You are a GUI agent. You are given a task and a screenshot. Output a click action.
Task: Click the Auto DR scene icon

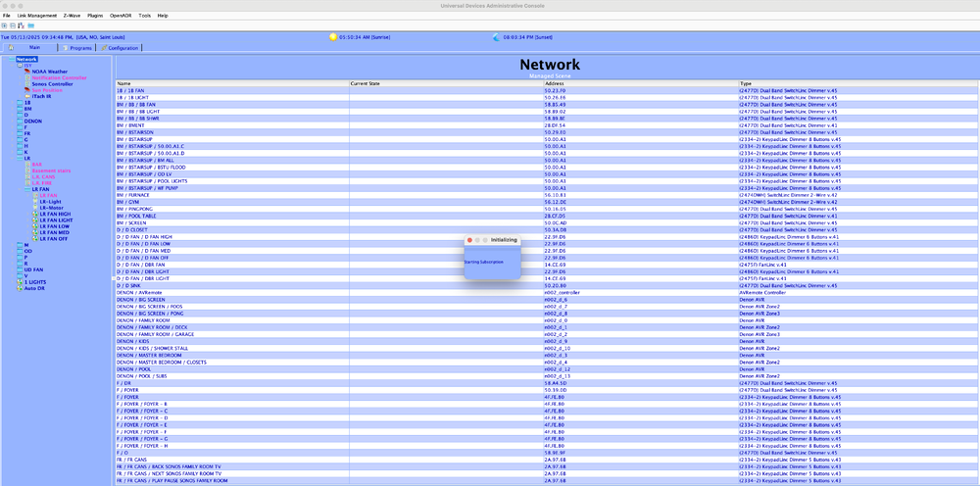pyautogui.click(x=20, y=288)
